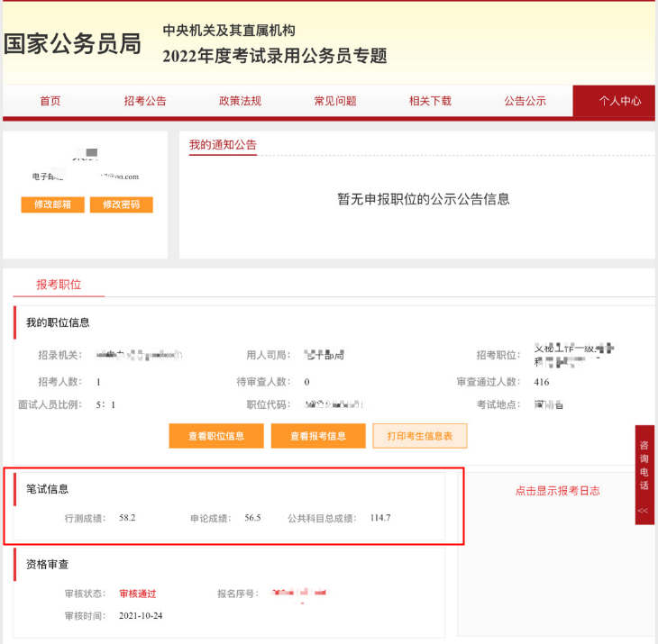Click 查看报考信息 button
The image size is (658, 644).
point(318,436)
